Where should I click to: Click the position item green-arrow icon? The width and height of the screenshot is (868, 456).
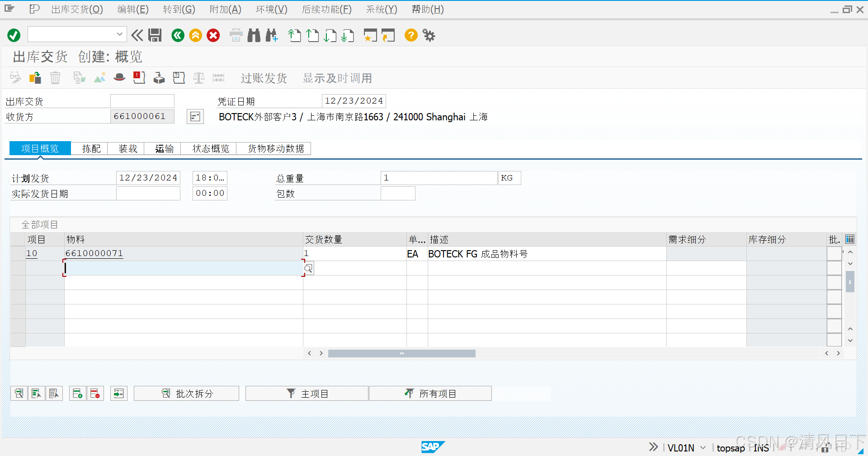click(x=119, y=394)
